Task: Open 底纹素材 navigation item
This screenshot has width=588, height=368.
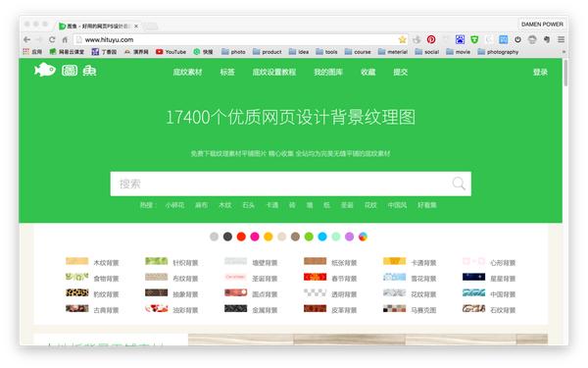Action: point(187,72)
